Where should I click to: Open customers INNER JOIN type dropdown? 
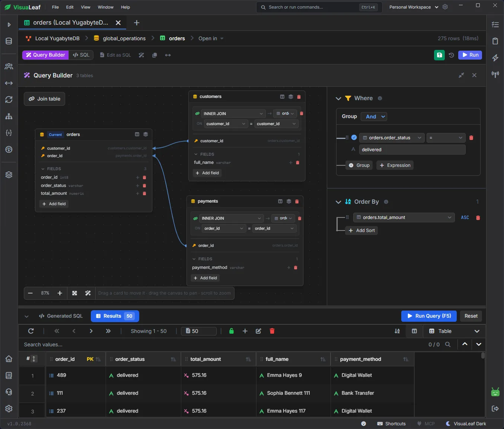pyautogui.click(x=233, y=114)
